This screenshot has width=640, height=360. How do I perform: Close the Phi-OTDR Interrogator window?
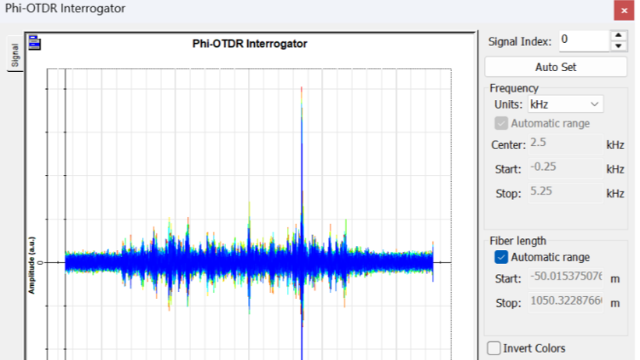coord(624,11)
